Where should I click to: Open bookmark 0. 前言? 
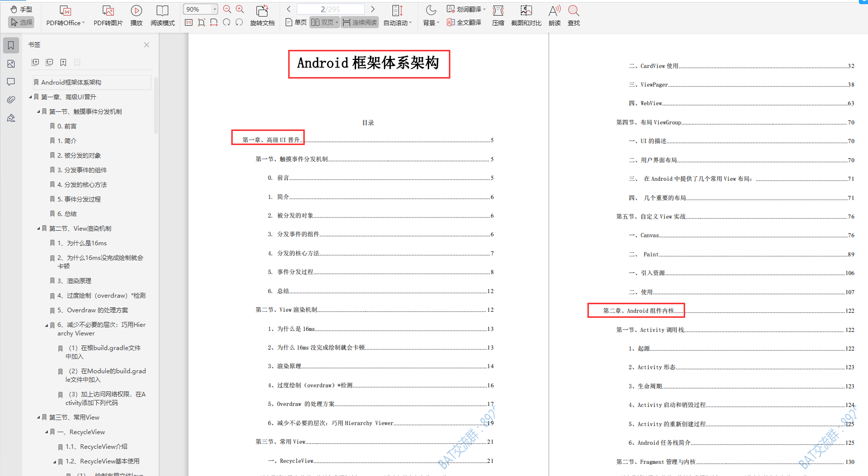tap(63, 126)
